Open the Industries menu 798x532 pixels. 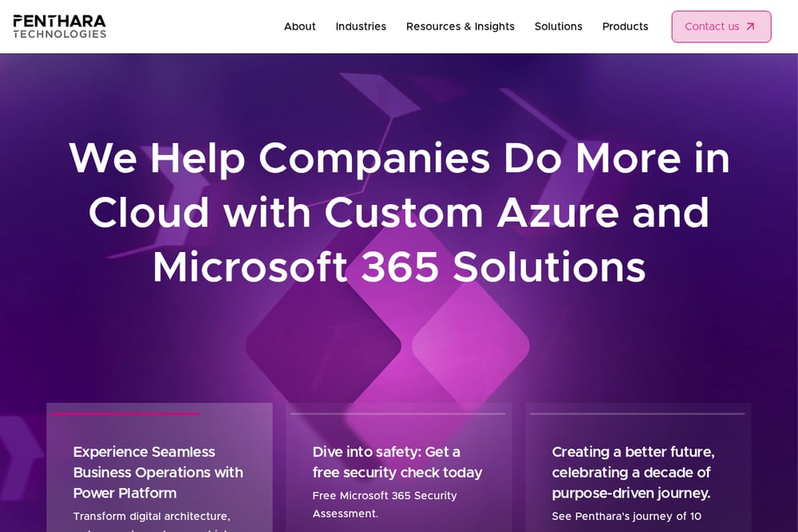click(x=361, y=26)
